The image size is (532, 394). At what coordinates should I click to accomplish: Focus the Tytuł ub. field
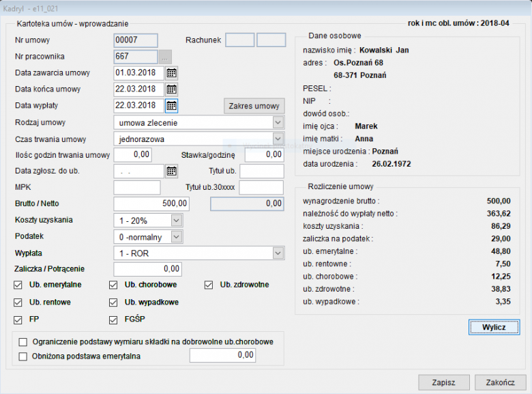[262, 171]
